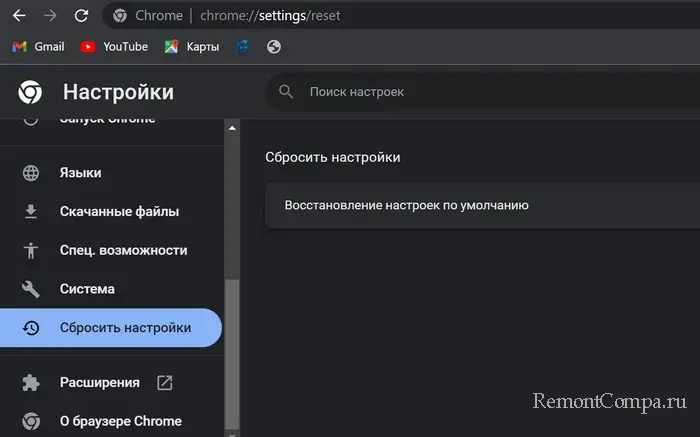Screen dimensions: 700x437
Task: Click the forward navigation arrow
Action: tap(49, 16)
